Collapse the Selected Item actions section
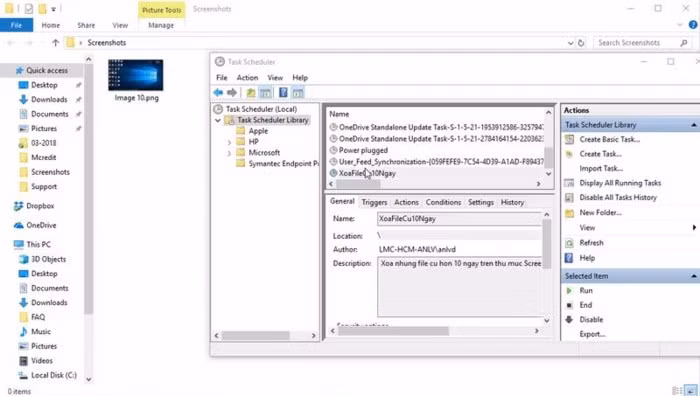 coord(694,276)
